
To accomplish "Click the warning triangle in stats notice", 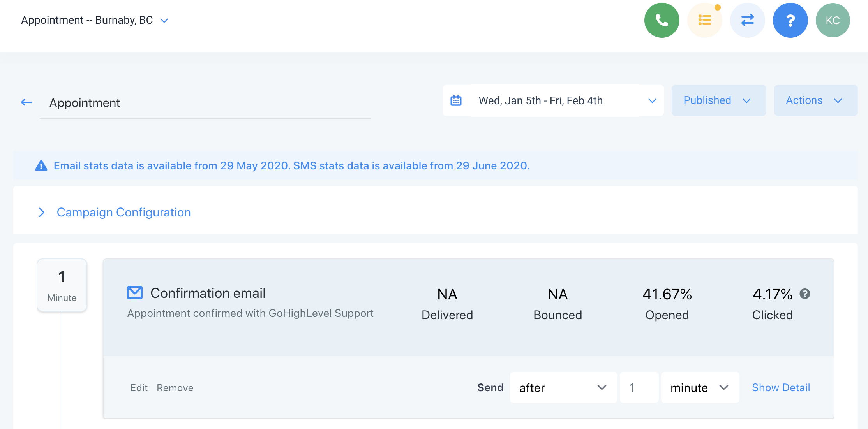I will click(41, 166).
